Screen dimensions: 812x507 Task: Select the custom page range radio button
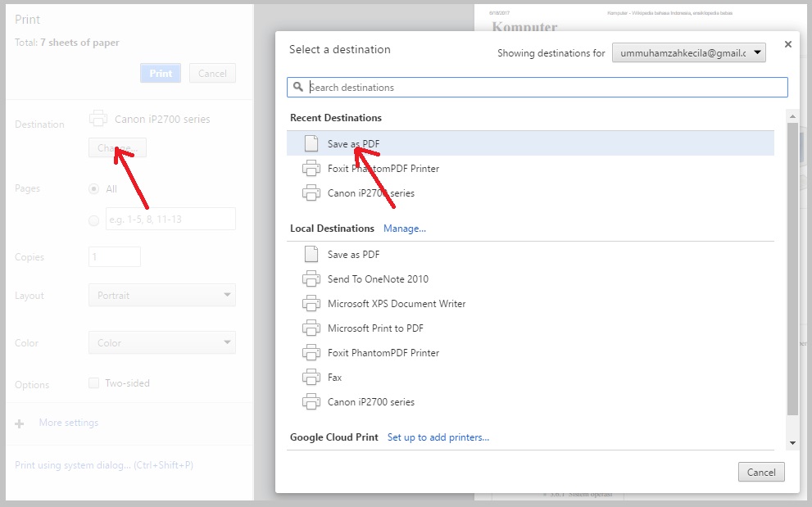pos(93,220)
